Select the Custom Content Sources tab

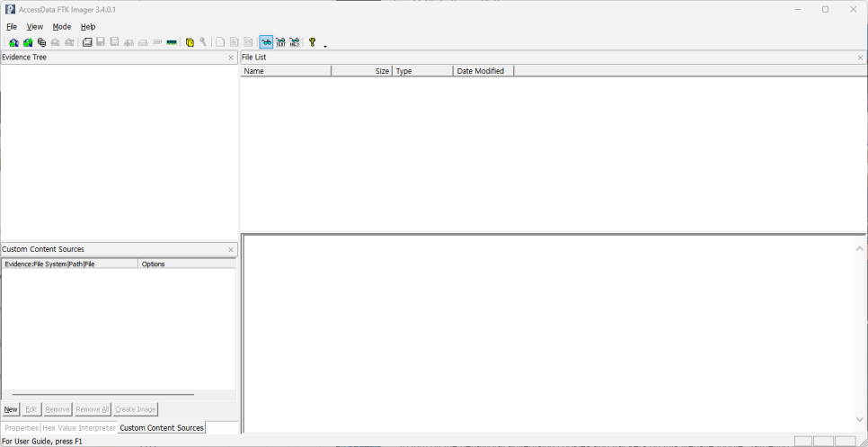coord(162,427)
